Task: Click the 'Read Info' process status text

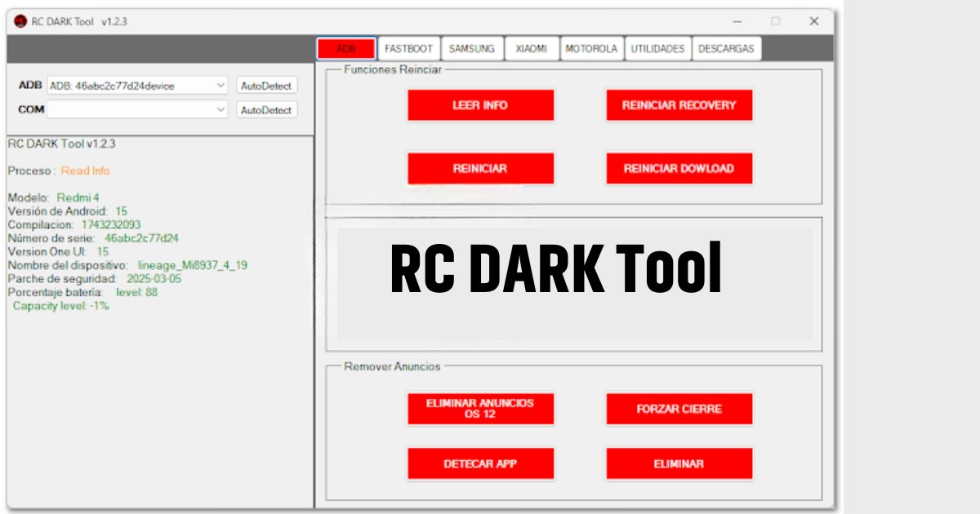Action: [x=85, y=171]
